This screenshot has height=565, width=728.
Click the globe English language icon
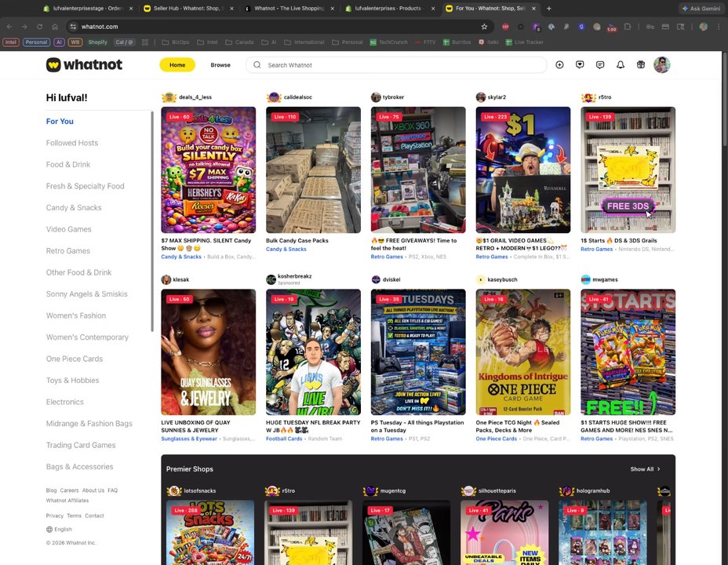[x=49, y=529]
